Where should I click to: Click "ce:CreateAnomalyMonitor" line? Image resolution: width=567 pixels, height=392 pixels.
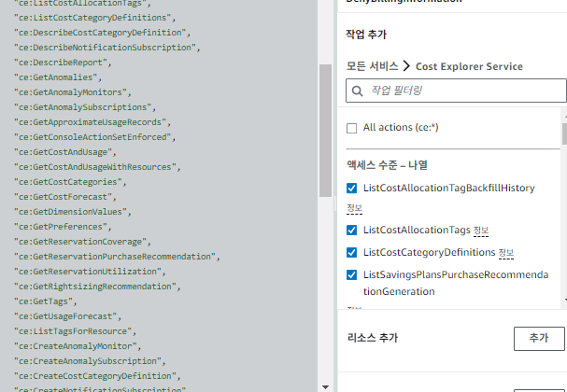point(78,346)
